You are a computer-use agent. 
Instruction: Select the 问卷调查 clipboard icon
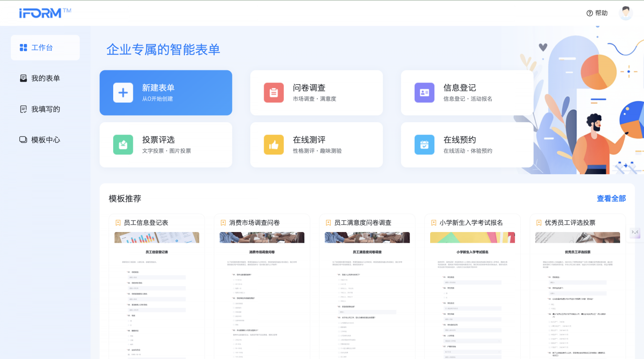click(x=274, y=93)
